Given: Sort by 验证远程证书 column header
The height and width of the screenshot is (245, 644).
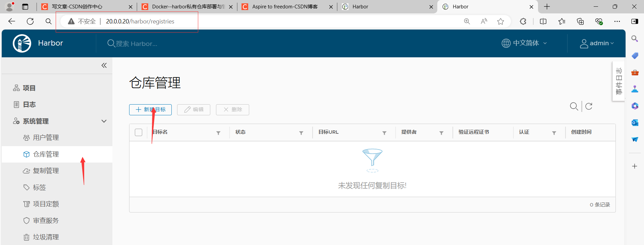Looking at the screenshot, I should tap(474, 132).
